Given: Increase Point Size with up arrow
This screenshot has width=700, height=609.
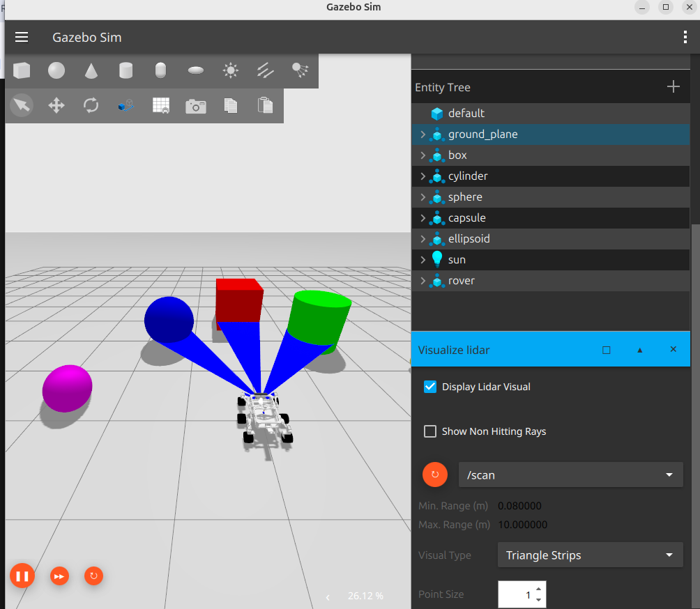Looking at the screenshot, I should tap(537, 589).
